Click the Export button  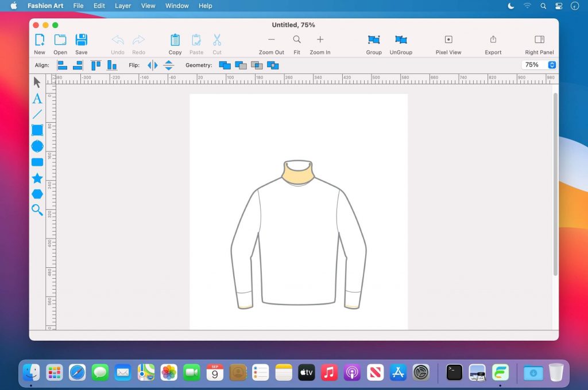(x=493, y=44)
